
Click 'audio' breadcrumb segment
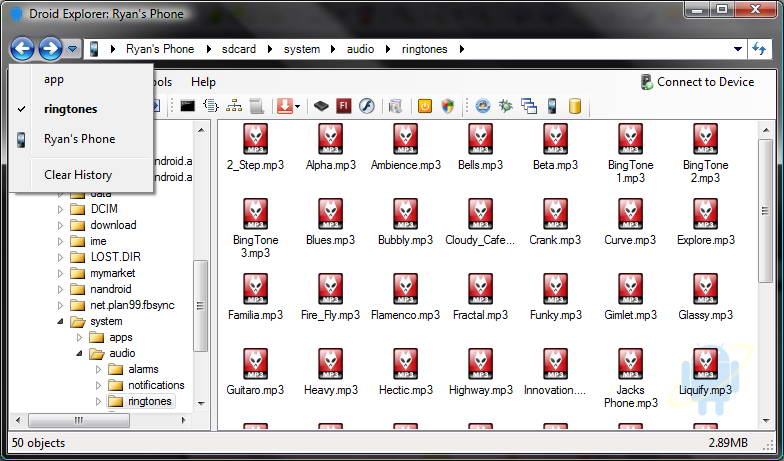pos(360,49)
